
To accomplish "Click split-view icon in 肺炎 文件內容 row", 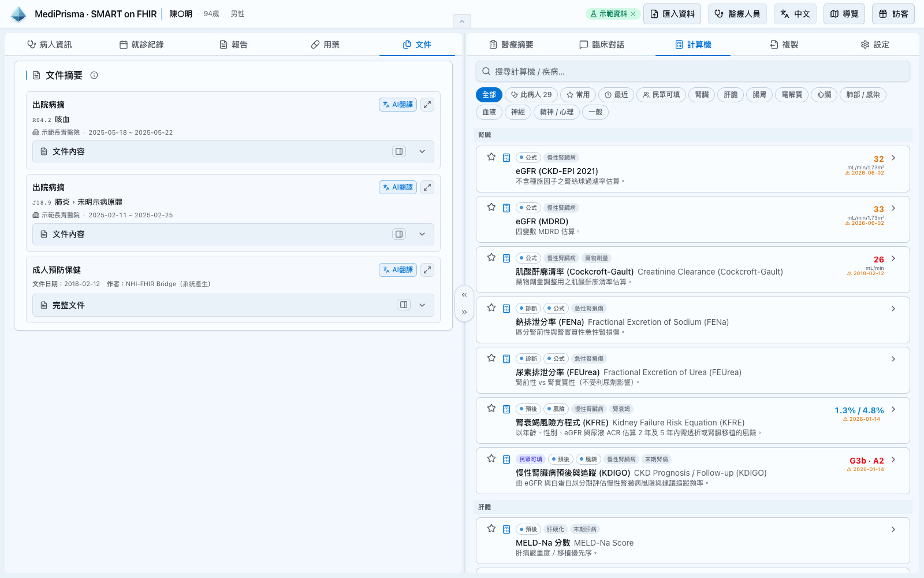I will pyautogui.click(x=399, y=234).
